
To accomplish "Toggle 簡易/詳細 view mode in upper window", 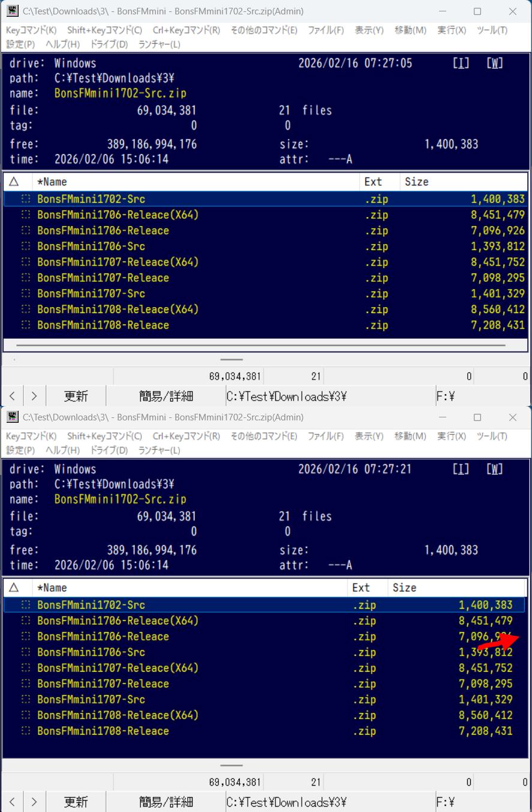I will [x=166, y=396].
